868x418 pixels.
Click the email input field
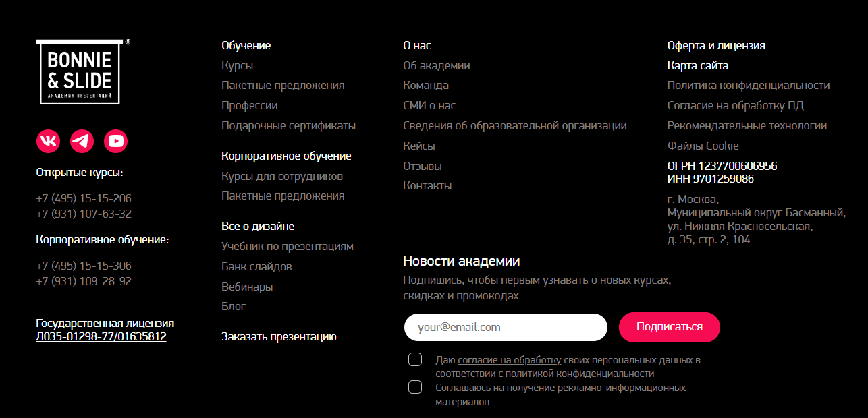[506, 327]
